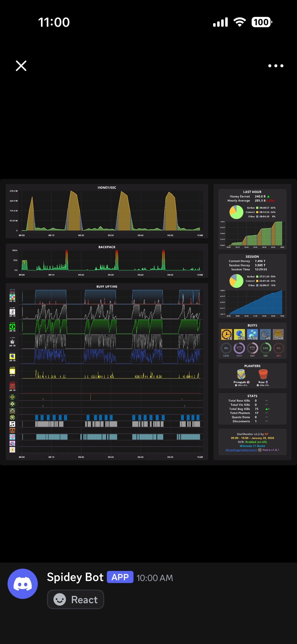Click the MOT 87% ring gauge

point(239,348)
